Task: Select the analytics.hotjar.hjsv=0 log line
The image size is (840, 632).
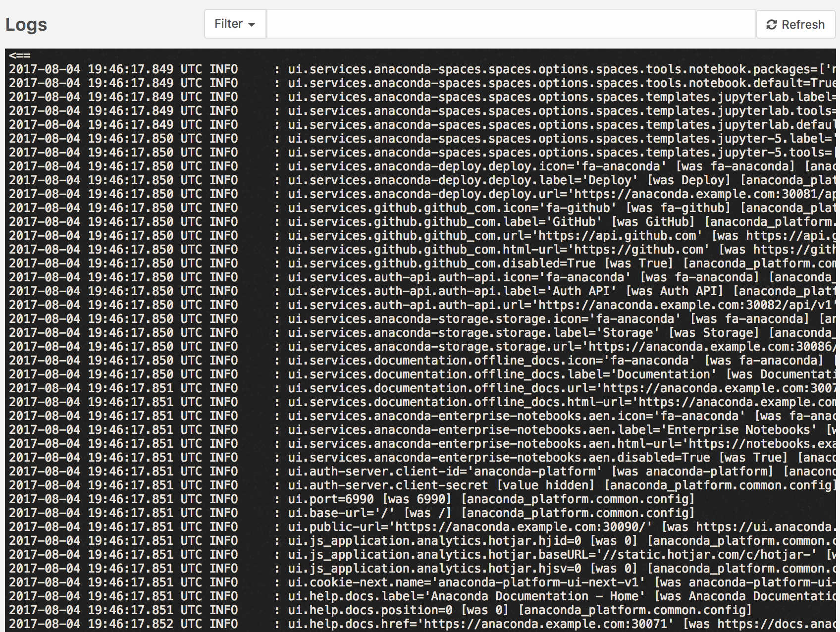Action: point(422,569)
